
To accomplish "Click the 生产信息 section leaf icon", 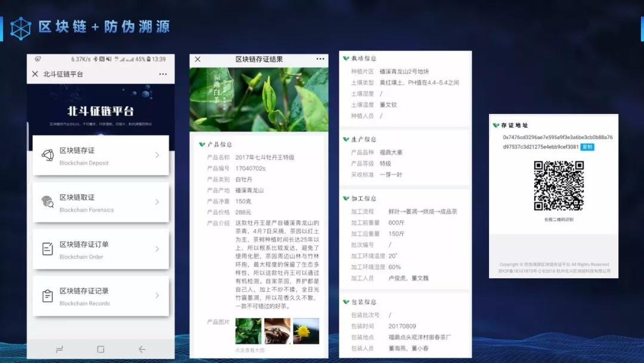I will [346, 139].
